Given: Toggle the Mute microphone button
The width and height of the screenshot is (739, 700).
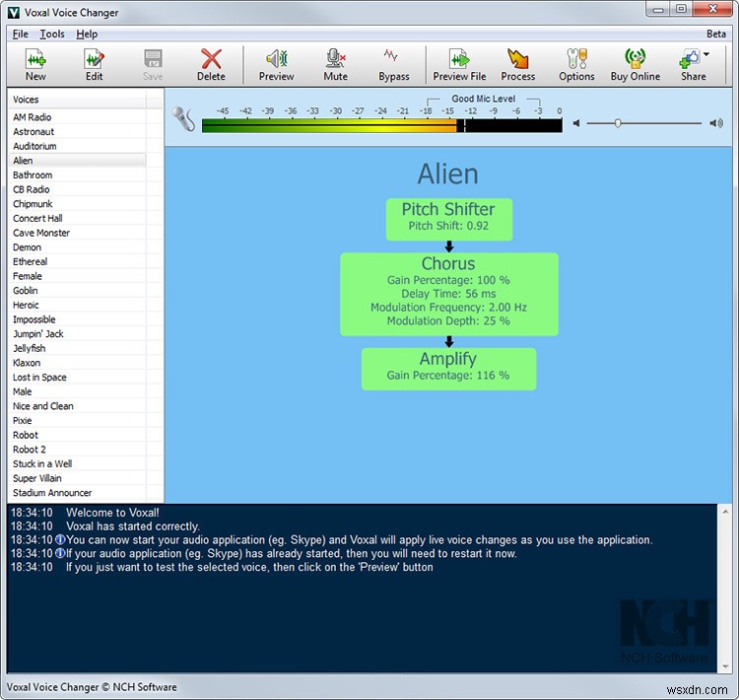Looking at the screenshot, I should [335, 64].
